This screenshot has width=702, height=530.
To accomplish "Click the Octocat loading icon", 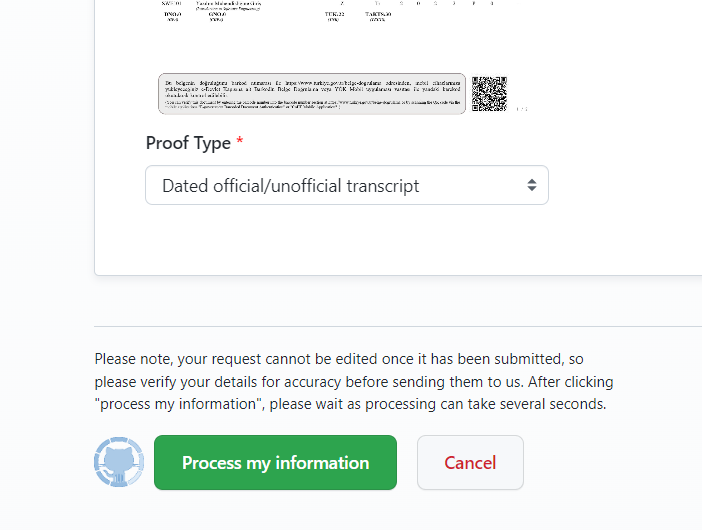I will tap(119, 462).
